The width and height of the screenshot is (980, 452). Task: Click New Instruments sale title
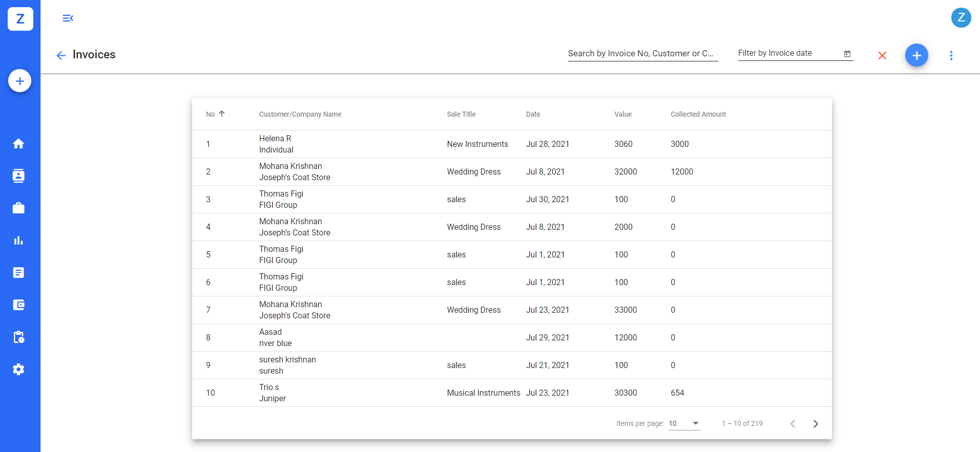[477, 144]
